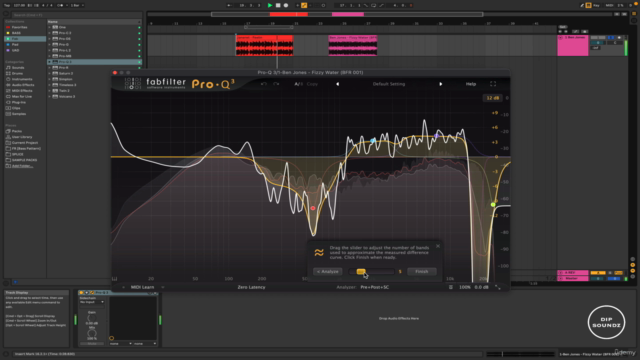Viewport: 640px width, 360px height.
Task: Open the Clips category
Action: [16, 108]
